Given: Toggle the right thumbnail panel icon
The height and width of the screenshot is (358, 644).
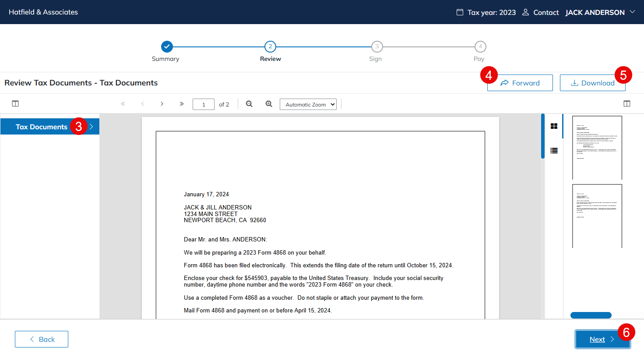Looking at the screenshot, I should (x=626, y=104).
